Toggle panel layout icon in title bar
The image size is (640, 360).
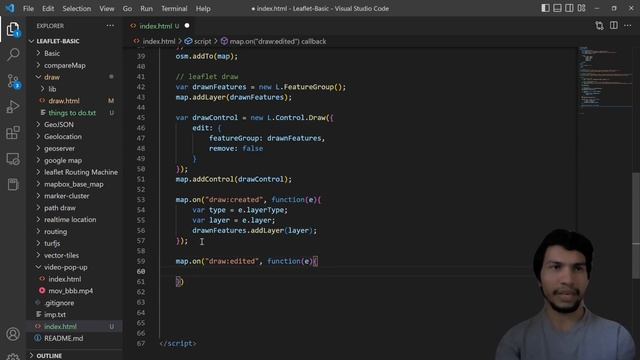click(557, 8)
